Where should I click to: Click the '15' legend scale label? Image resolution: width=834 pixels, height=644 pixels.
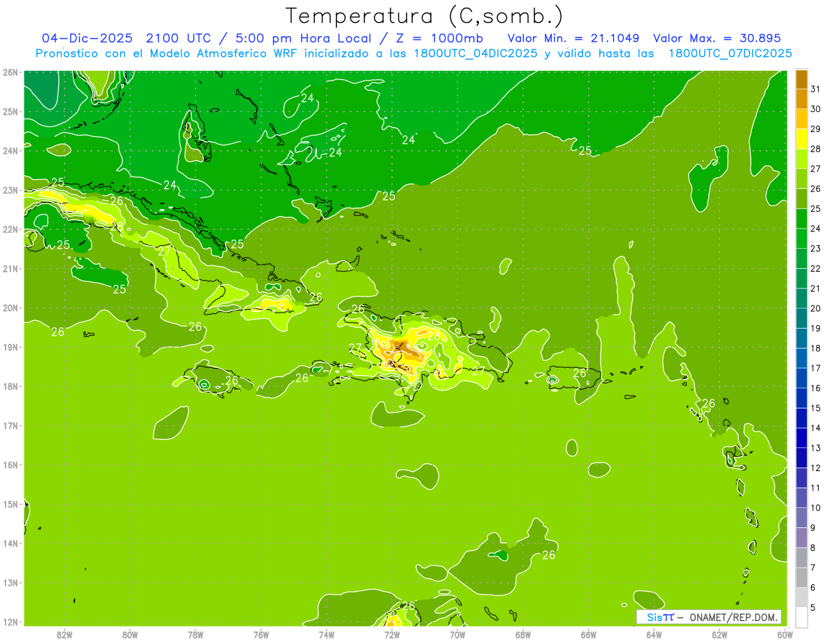[x=816, y=408]
